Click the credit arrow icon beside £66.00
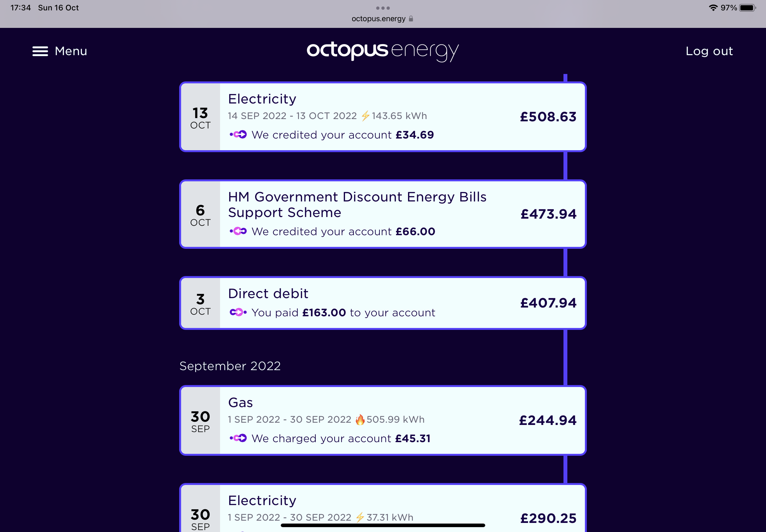 [x=238, y=231]
